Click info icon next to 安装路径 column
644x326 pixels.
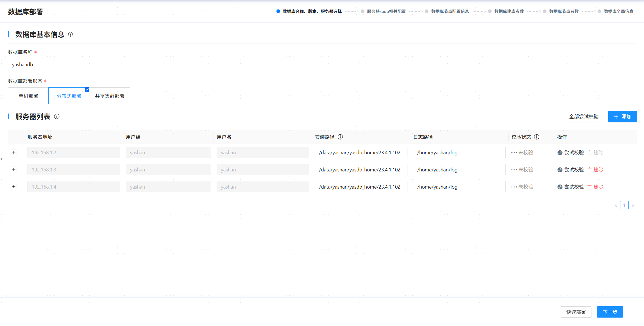340,137
